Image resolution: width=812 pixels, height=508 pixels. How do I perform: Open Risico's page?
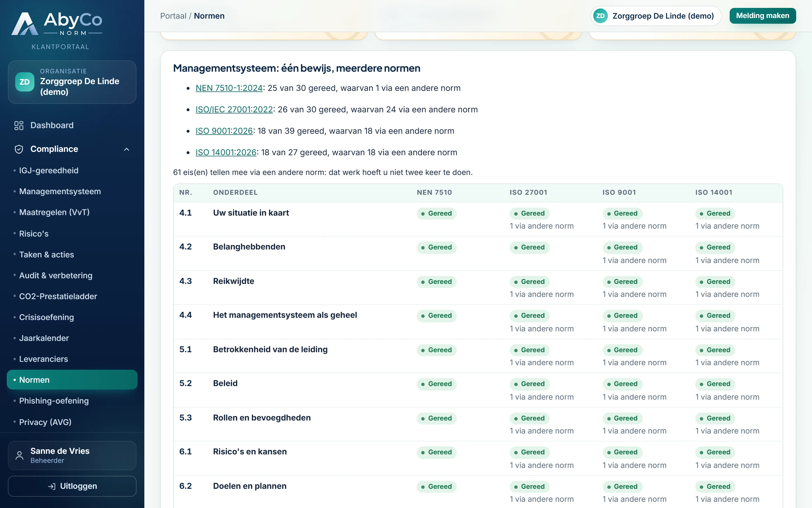[x=72, y=233]
